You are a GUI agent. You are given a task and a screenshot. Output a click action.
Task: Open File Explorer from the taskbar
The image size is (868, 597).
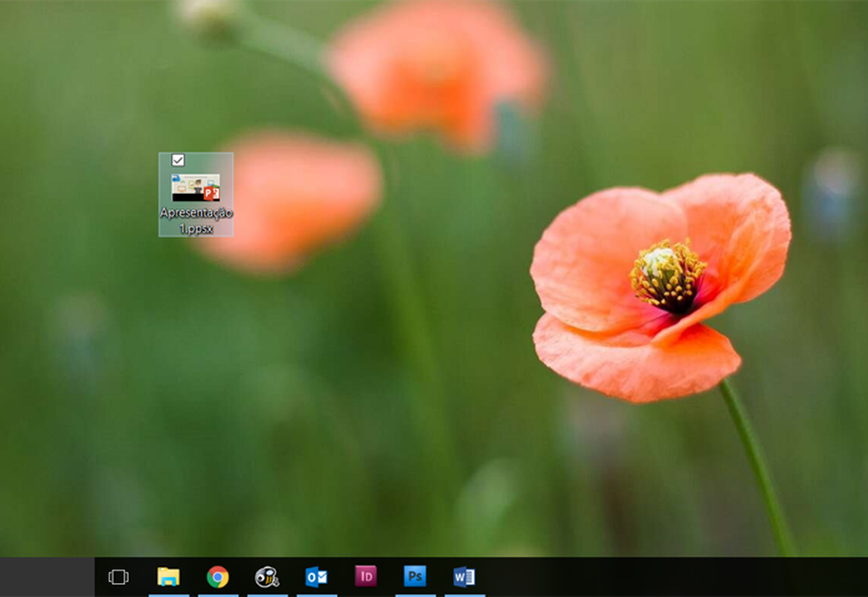pyautogui.click(x=168, y=577)
